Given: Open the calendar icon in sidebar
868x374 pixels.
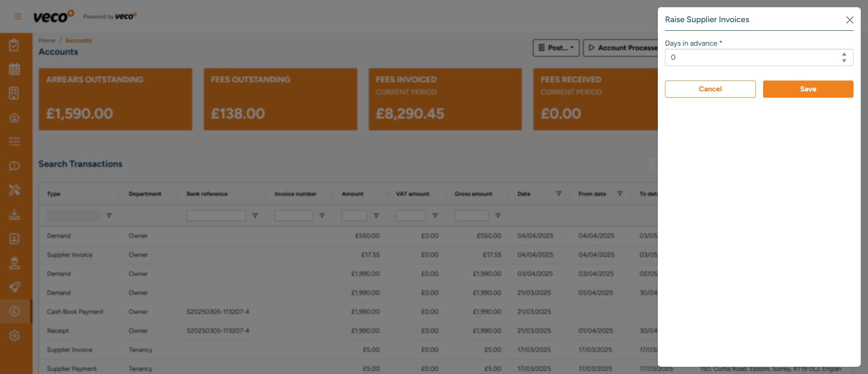Looking at the screenshot, I should click(14, 69).
